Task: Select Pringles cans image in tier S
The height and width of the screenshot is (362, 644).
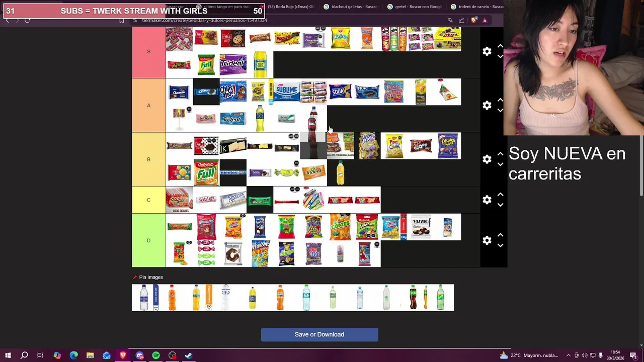Action: [394, 38]
